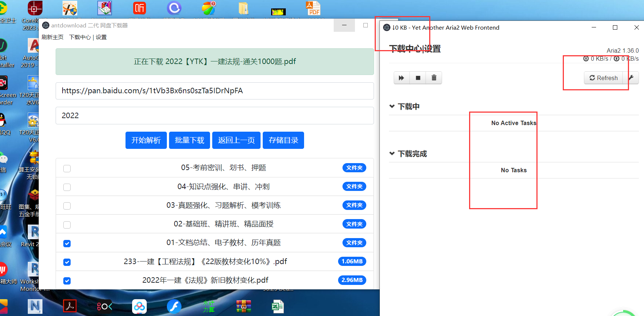Uncheck the 2022年一建《法规》新旧教材变化.pdf checkbox
The width and height of the screenshot is (644, 316).
tap(67, 281)
